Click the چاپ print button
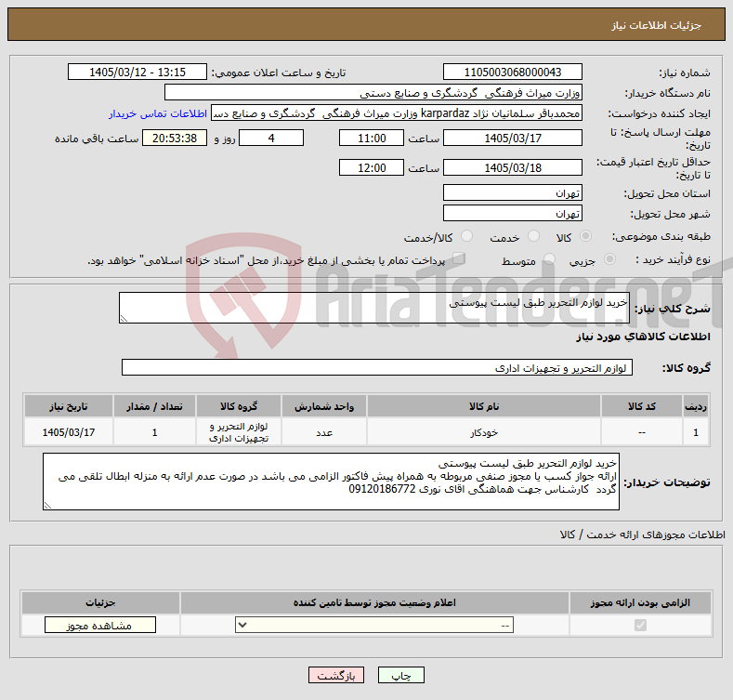733x700 pixels. [x=401, y=676]
